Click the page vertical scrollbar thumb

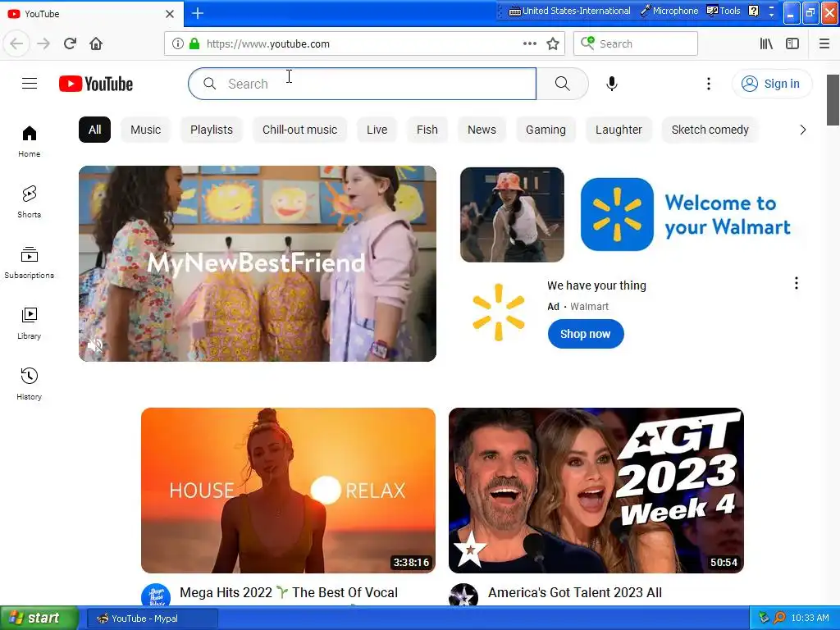pyautogui.click(x=833, y=99)
